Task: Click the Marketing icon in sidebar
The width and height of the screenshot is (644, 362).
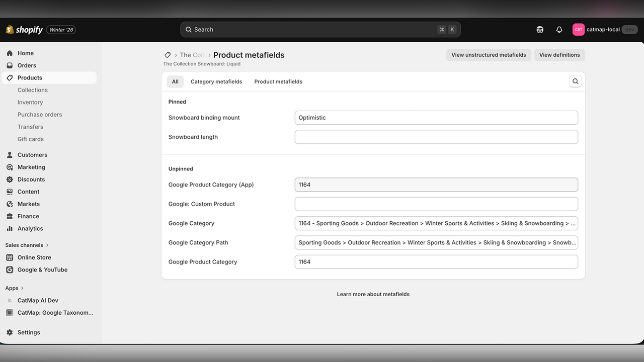Action: [10, 167]
